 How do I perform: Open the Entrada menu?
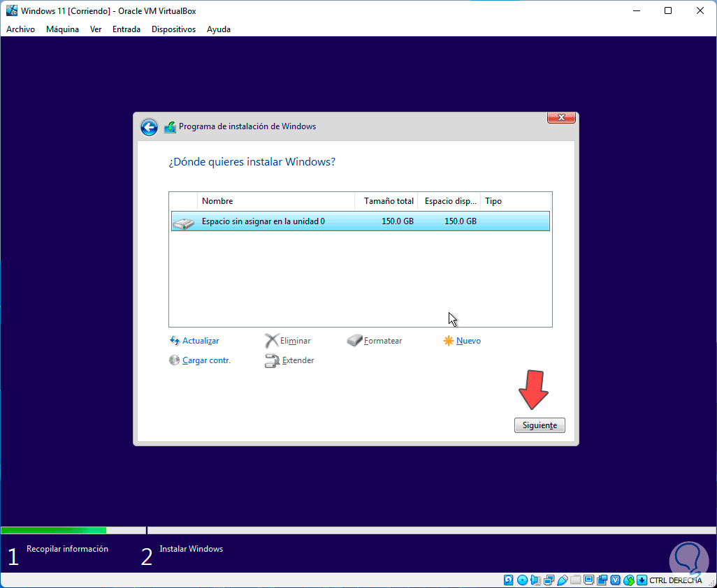(x=126, y=29)
